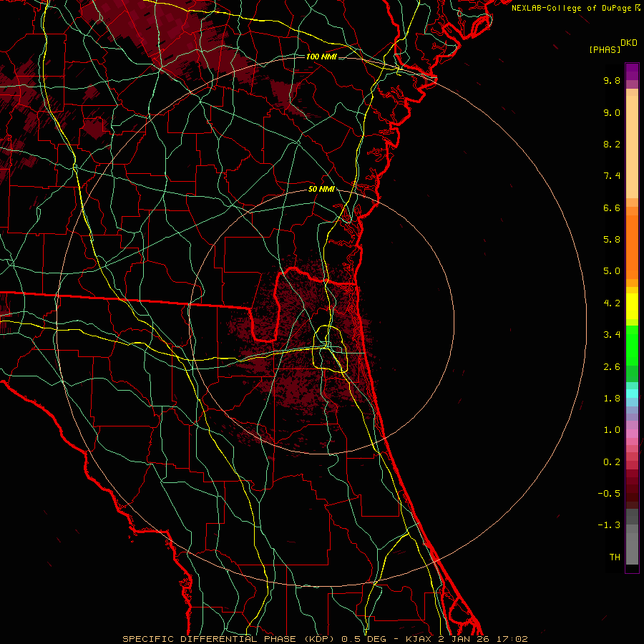
Task: Pick the purple band atop the color bar
Action: click(x=632, y=72)
